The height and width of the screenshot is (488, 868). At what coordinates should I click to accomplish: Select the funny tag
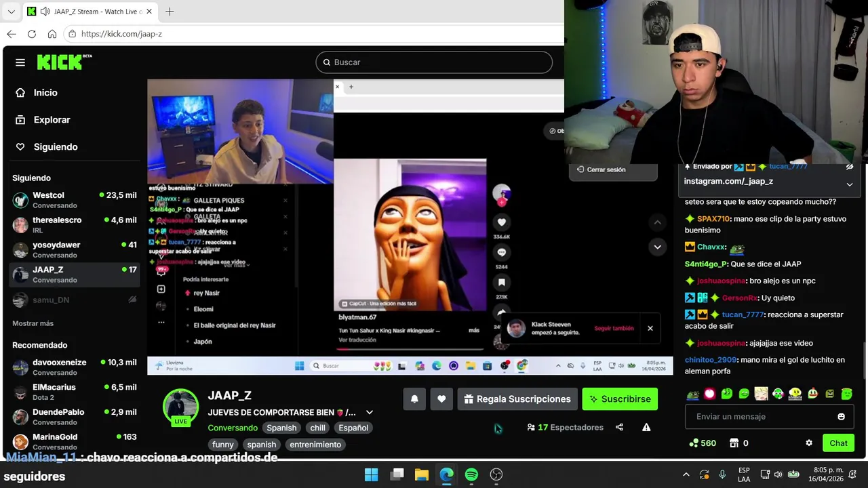coord(223,445)
